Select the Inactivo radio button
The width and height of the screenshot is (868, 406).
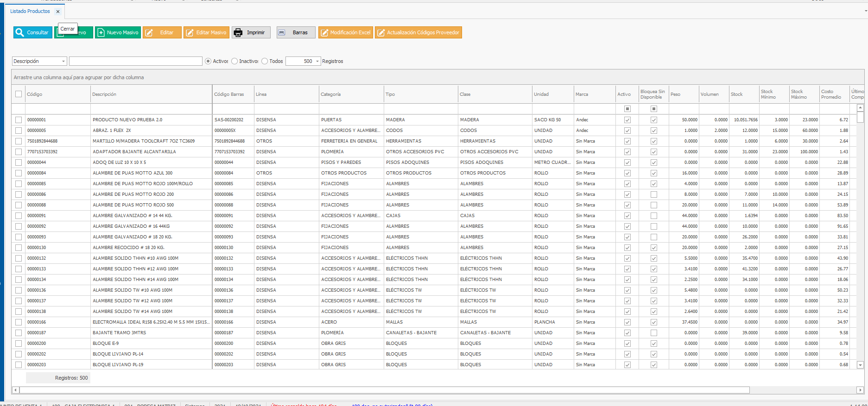coord(234,61)
